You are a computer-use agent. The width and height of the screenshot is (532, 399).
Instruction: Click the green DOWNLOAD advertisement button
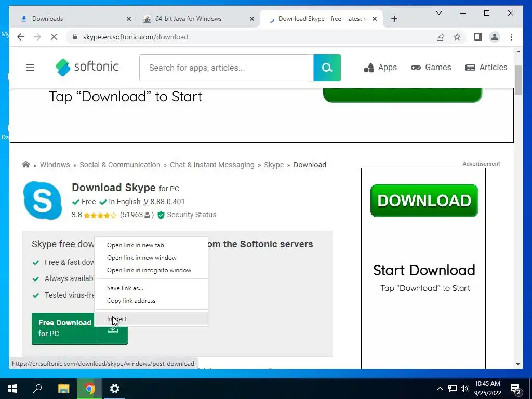coord(424,201)
